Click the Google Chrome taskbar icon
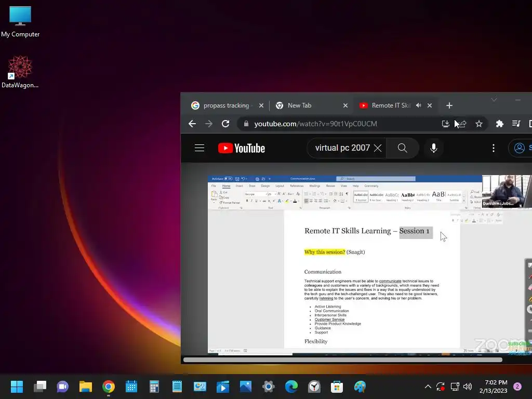 109,387
